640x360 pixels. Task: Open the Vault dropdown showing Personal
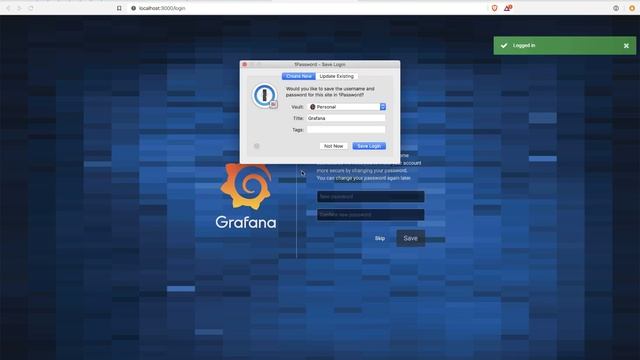point(347,107)
